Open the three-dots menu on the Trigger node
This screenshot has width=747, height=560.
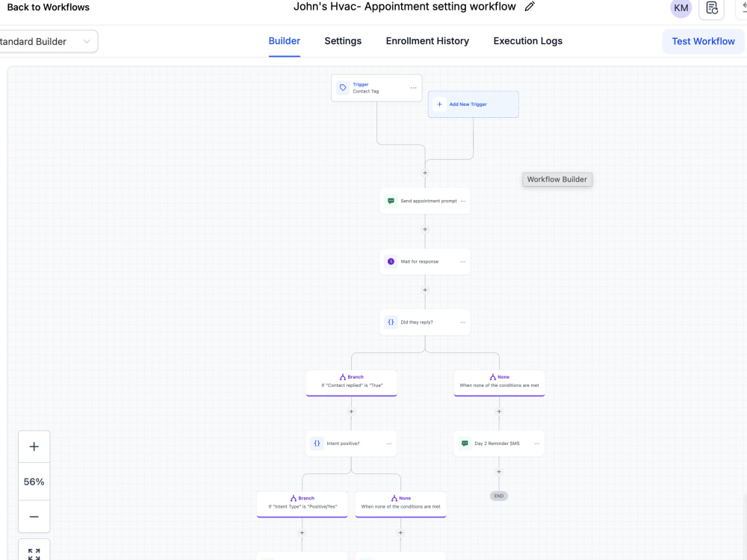(x=413, y=87)
